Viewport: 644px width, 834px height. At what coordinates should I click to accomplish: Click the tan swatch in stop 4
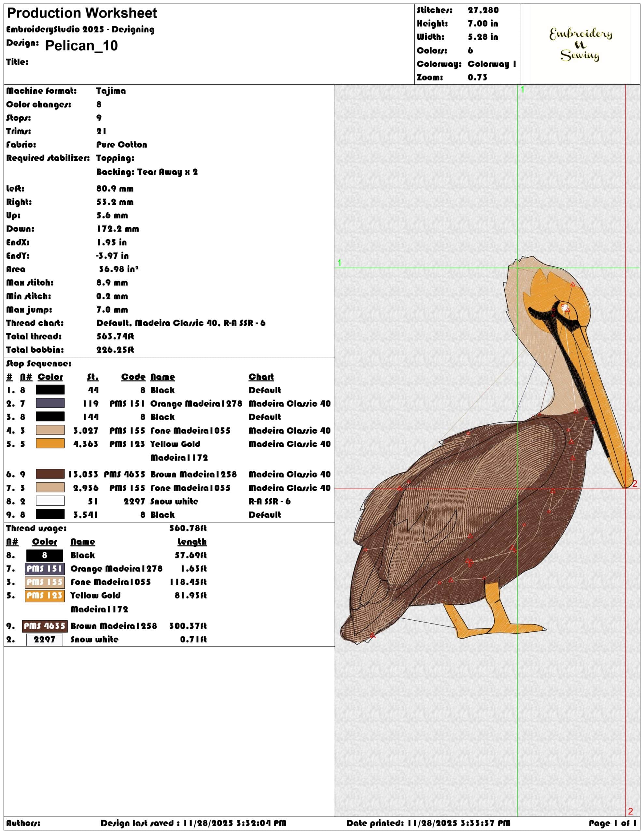50,430
